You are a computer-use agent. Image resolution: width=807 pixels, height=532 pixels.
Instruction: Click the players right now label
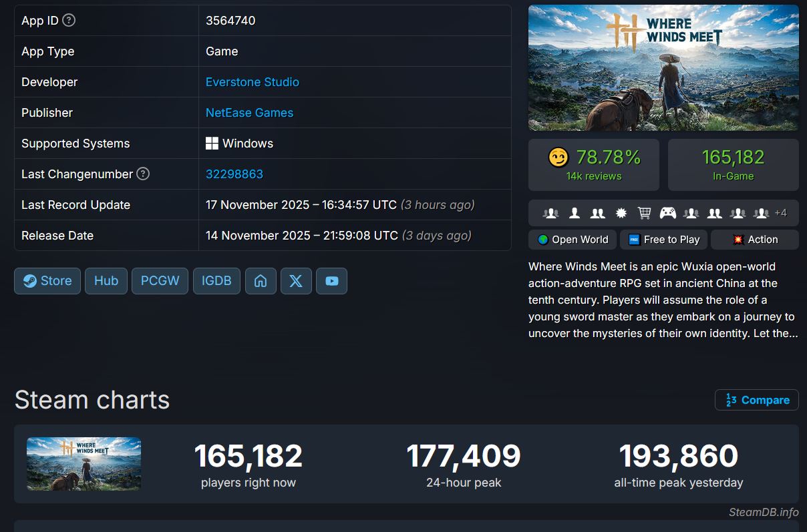pyautogui.click(x=249, y=483)
